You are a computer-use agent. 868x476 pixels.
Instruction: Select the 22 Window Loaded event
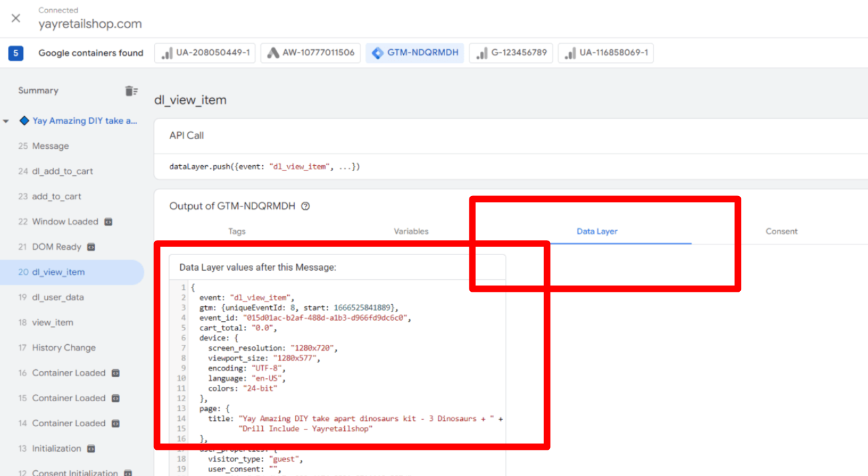65,222
